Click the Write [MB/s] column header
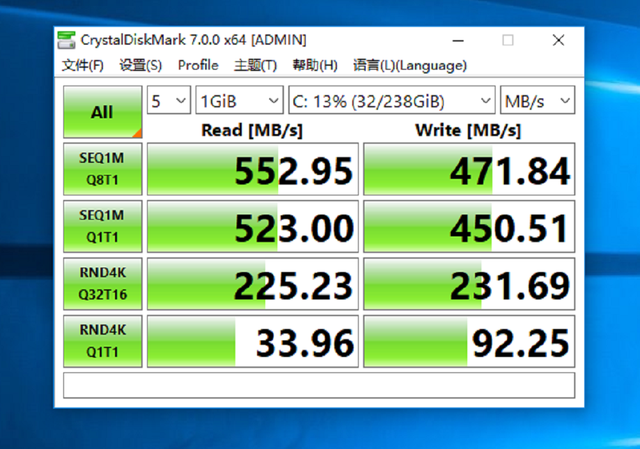Image resolution: width=640 pixels, height=449 pixels. [468, 131]
